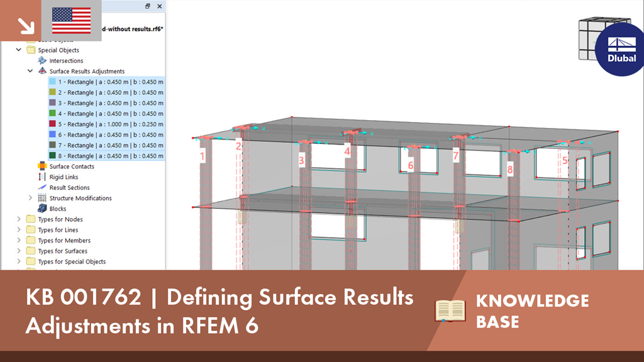Click the Structure Modifications grid icon
This screenshot has width=644, height=362.
[42, 198]
